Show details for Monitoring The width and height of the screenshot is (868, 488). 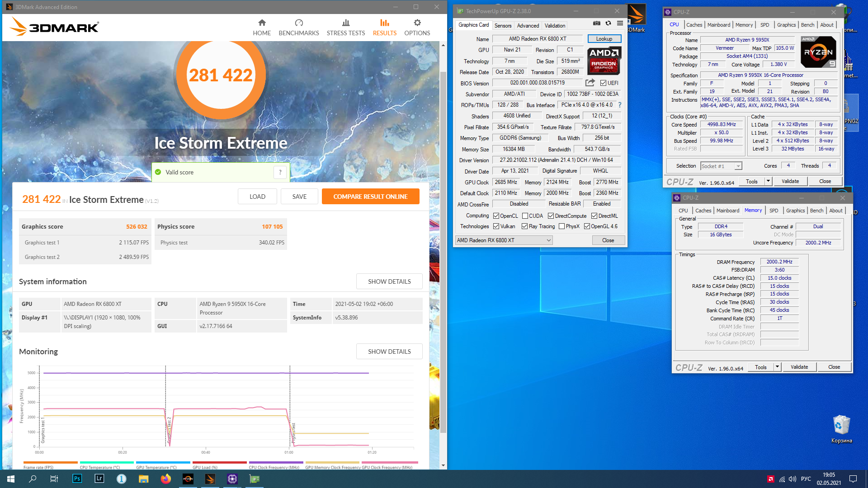pyautogui.click(x=389, y=352)
